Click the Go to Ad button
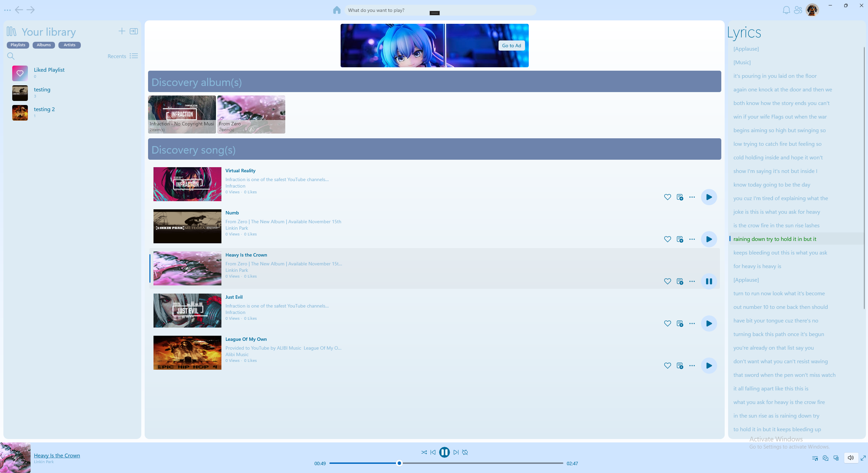This screenshot has width=868, height=473. [x=511, y=46]
